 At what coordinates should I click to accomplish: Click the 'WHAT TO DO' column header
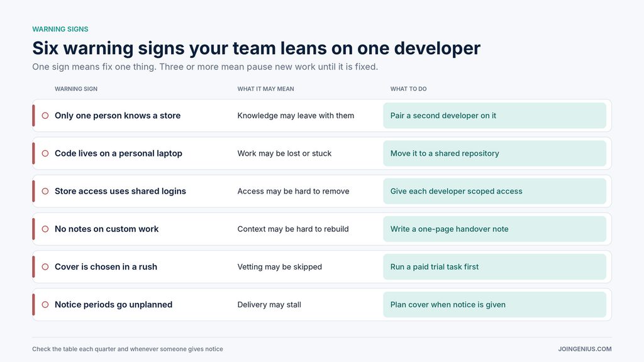tap(408, 89)
